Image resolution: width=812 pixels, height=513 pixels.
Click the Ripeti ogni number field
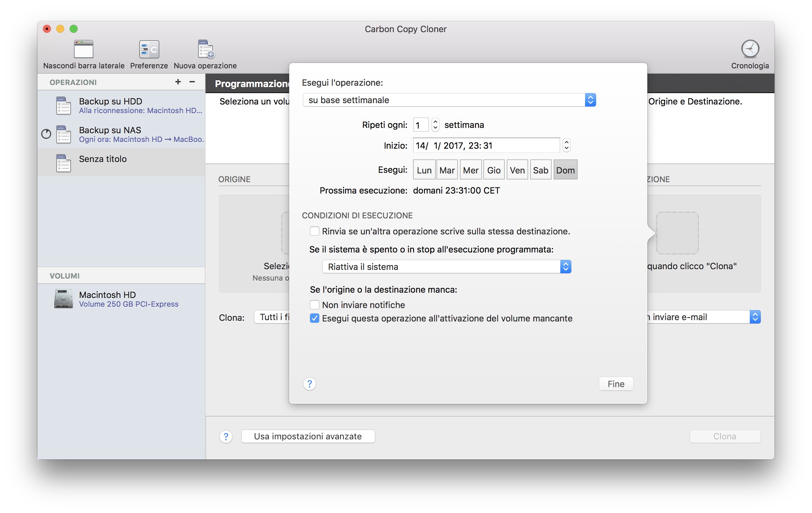tap(420, 125)
